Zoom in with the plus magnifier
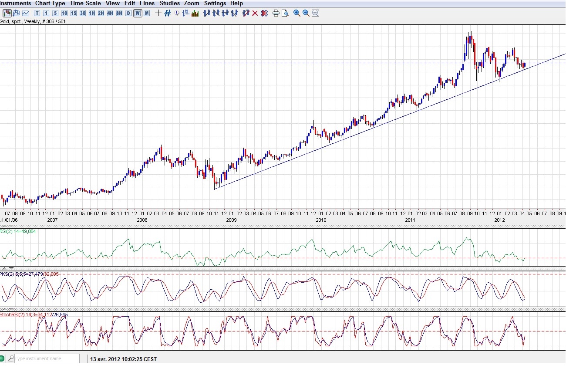566x392 pixels. click(x=296, y=13)
